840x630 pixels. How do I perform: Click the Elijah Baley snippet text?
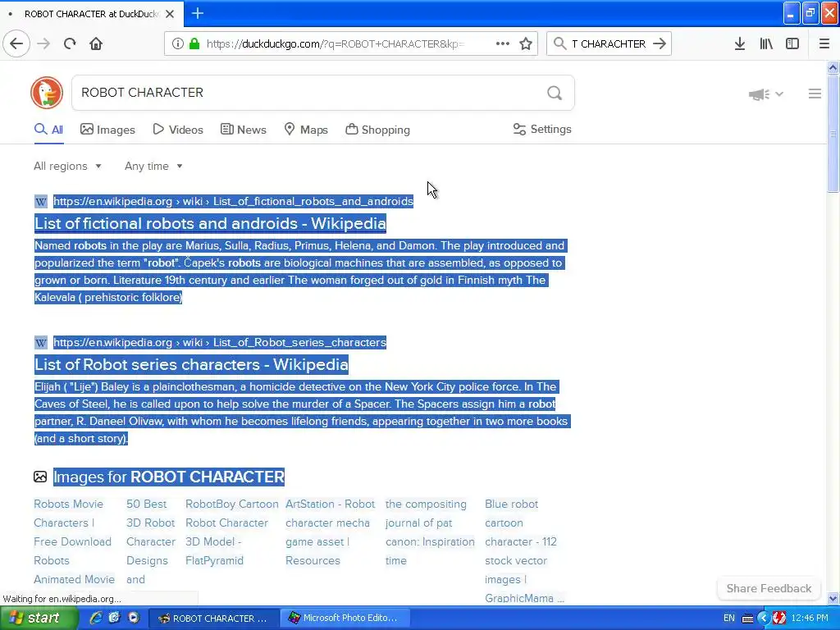(302, 413)
